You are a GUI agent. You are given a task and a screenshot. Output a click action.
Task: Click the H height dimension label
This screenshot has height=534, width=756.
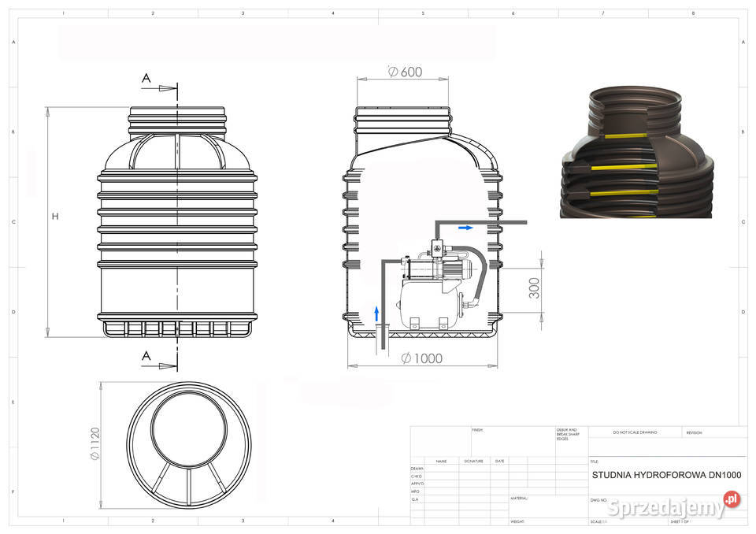[x=55, y=217]
